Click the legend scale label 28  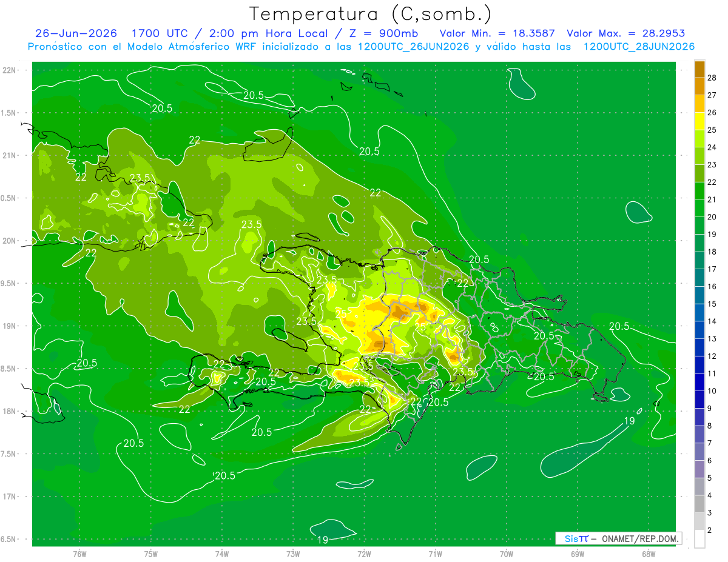coord(712,78)
